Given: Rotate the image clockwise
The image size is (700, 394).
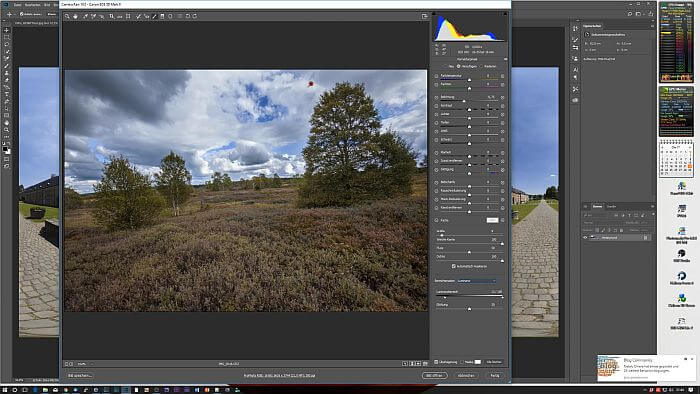Looking at the screenshot, I should click(195, 16).
